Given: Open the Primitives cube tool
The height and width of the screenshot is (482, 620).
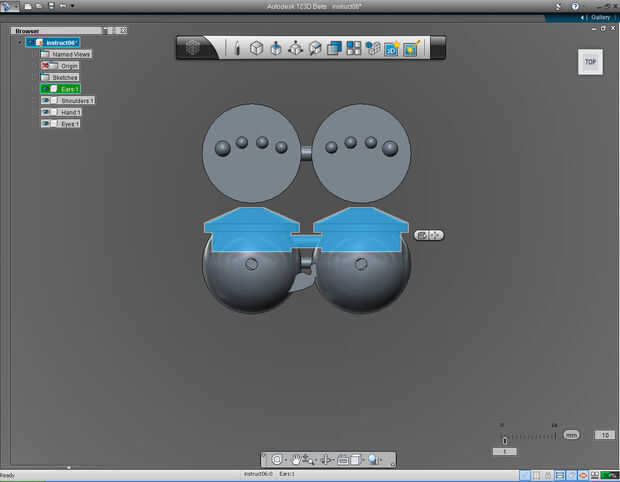Looking at the screenshot, I should click(x=257, y=48).
